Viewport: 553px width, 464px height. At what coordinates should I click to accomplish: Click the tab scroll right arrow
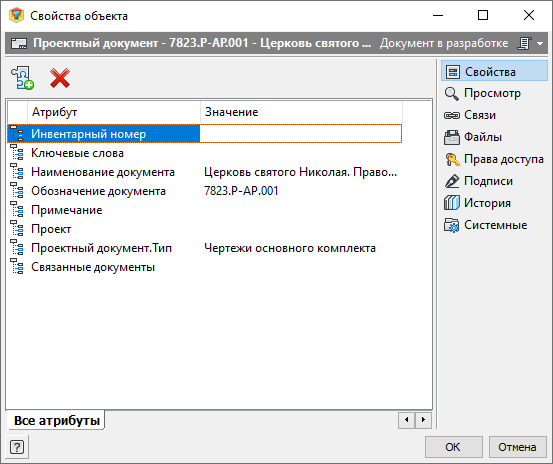point(423,420)
